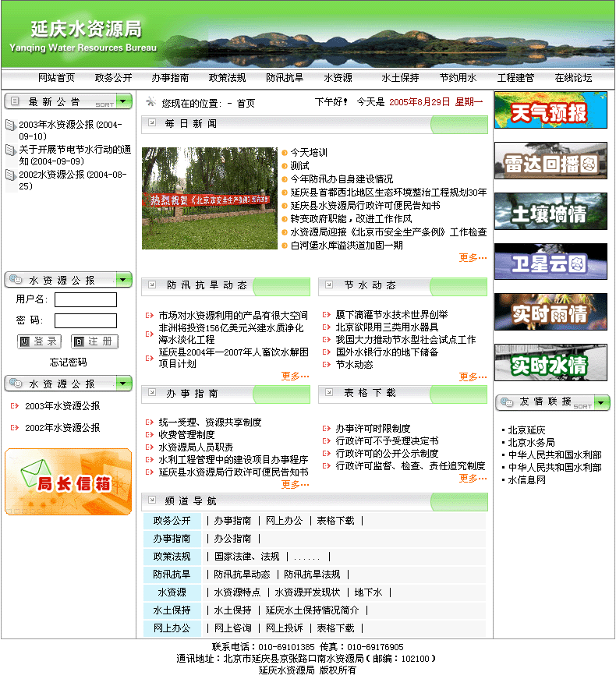Click the 注册 button
The width and height of the screenshot is (616, 679).
94,341
